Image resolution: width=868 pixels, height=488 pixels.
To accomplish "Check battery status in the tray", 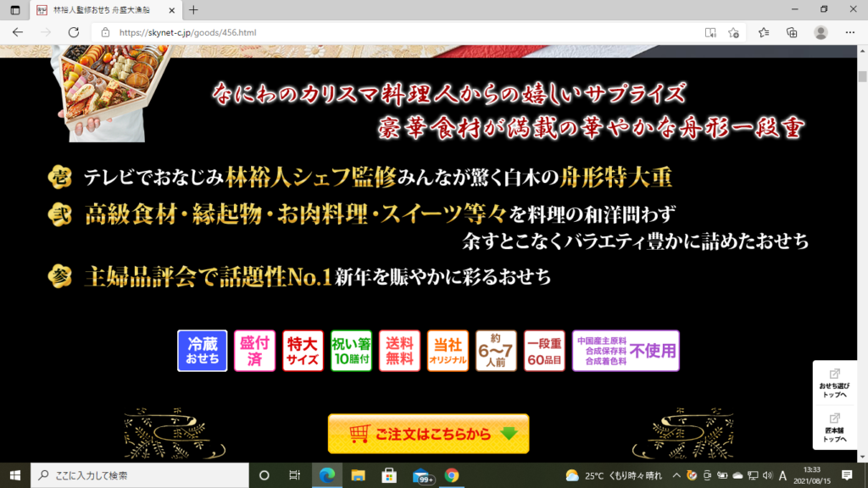I will click(x=722, y=475).
